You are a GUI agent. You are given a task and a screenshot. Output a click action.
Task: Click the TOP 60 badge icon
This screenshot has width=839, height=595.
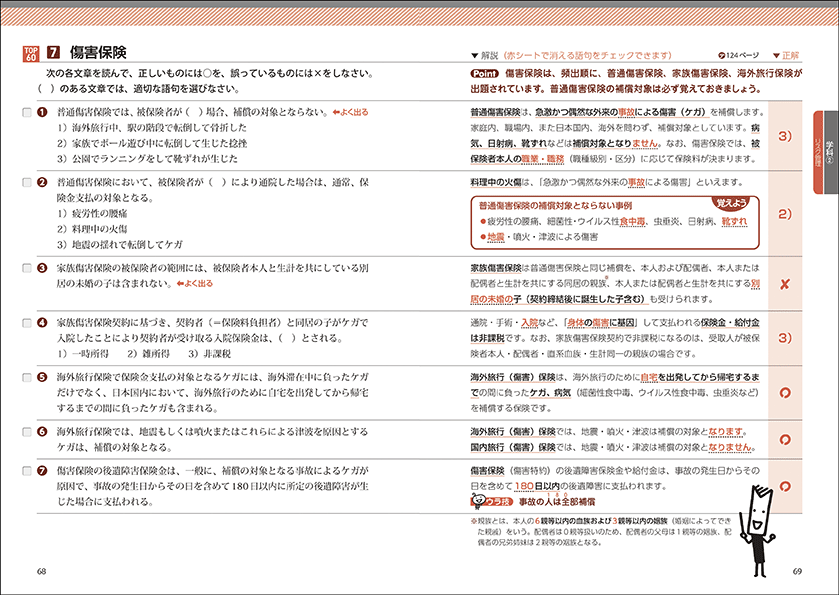(x=31, y=54)
